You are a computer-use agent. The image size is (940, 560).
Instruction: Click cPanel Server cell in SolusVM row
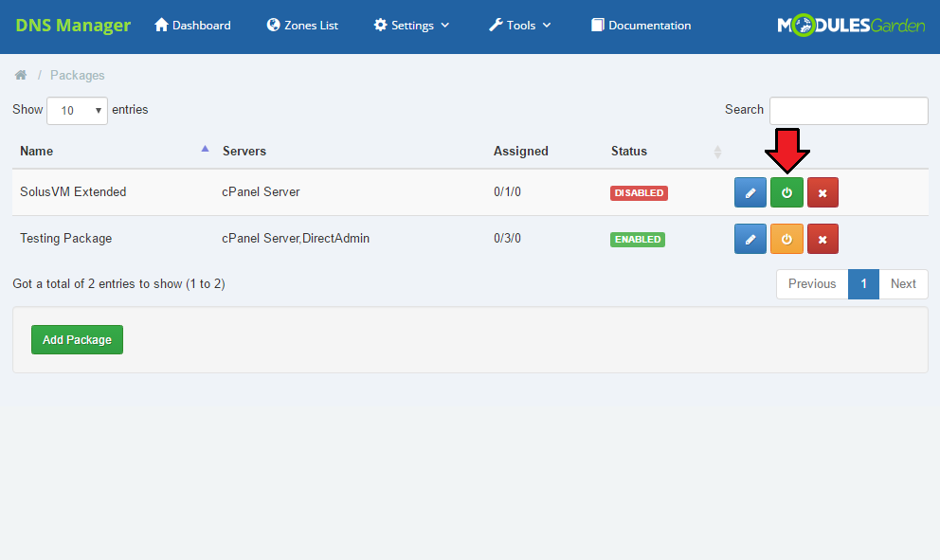(261, 191)
